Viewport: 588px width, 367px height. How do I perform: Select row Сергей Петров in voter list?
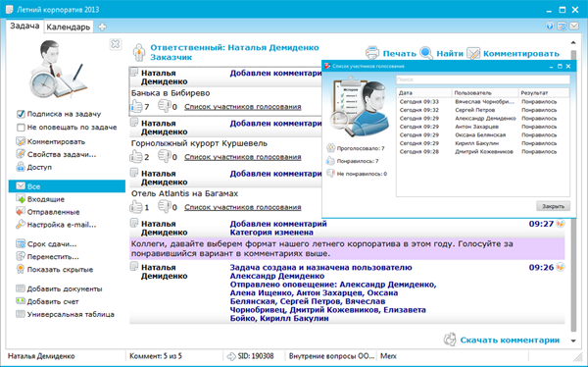pos(483,110)
